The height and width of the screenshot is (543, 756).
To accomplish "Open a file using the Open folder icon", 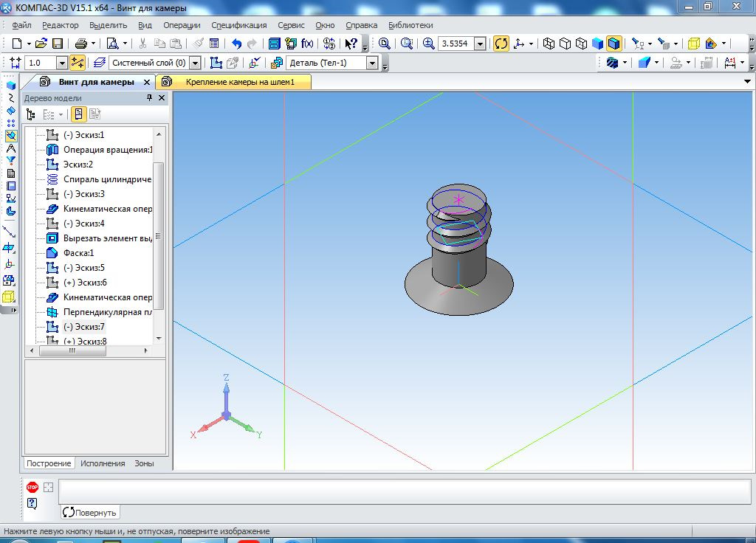I will pyautogui.click(x=41, y=44).
